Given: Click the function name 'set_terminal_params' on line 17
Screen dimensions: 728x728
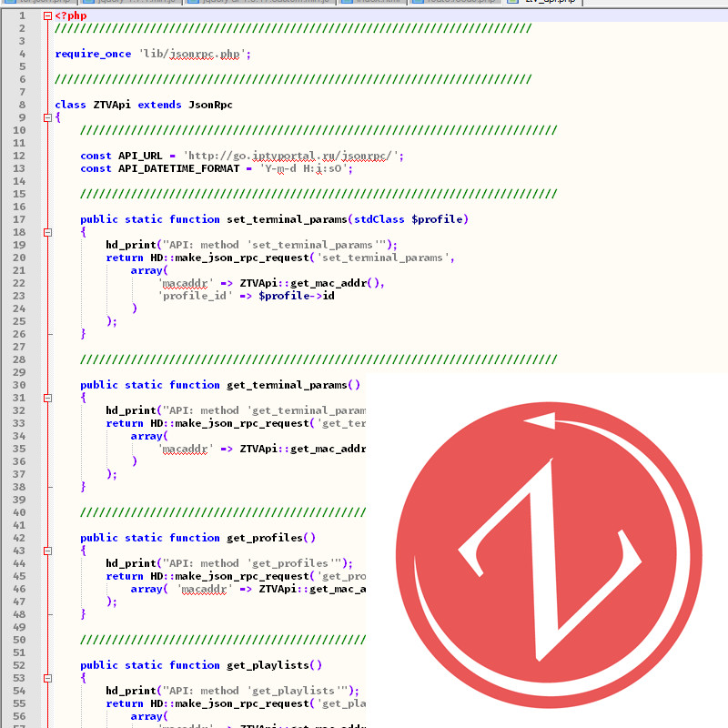Looking at the screenshot, I should (287, 219).
